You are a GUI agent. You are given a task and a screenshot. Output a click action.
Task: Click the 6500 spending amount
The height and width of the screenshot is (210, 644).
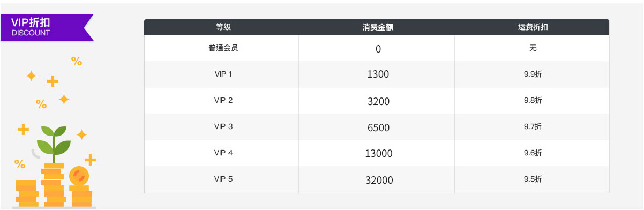(x=378, y=127)
